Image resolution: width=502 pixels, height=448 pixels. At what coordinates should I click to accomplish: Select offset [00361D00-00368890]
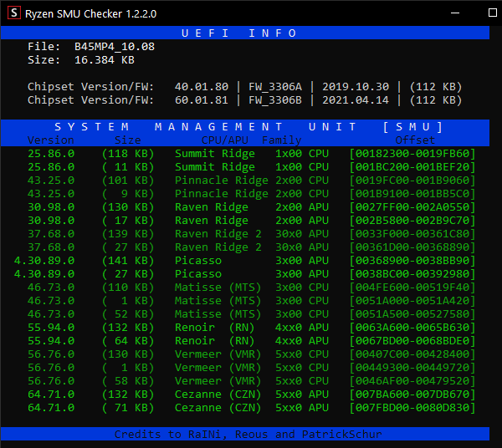click(412, 247)
